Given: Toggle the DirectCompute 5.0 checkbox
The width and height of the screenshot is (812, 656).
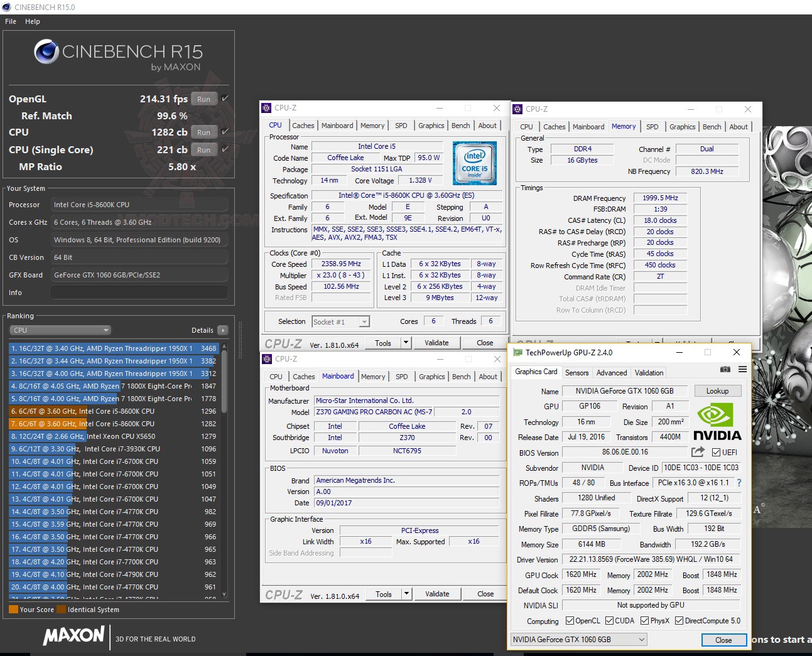Looking at the screenshot, I should click(679, 621).
